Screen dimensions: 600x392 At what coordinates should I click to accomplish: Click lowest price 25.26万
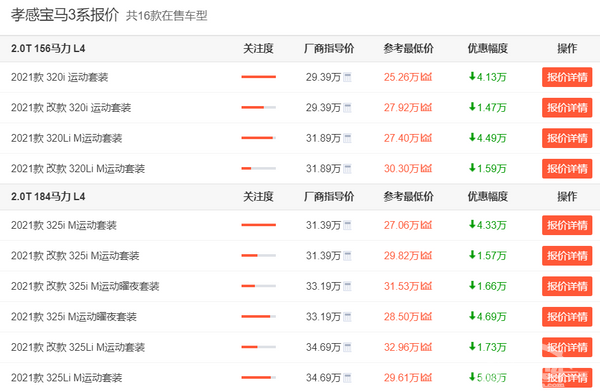click(x=401, y=77)
